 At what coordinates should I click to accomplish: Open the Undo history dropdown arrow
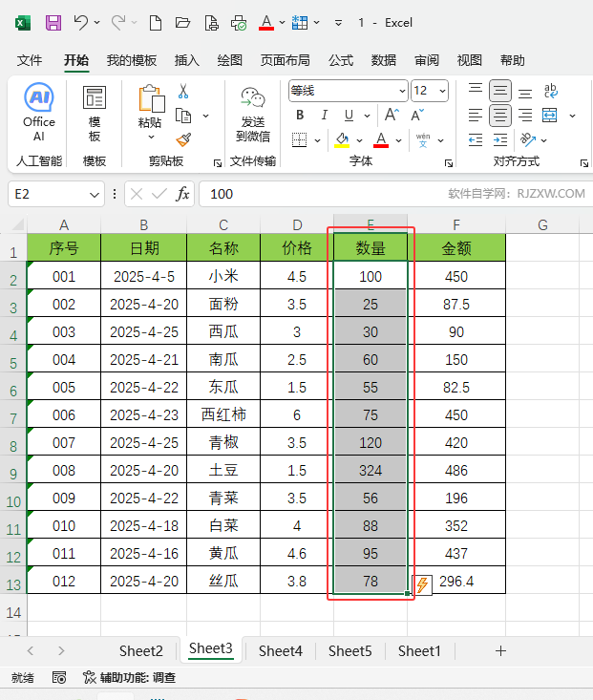96,22
